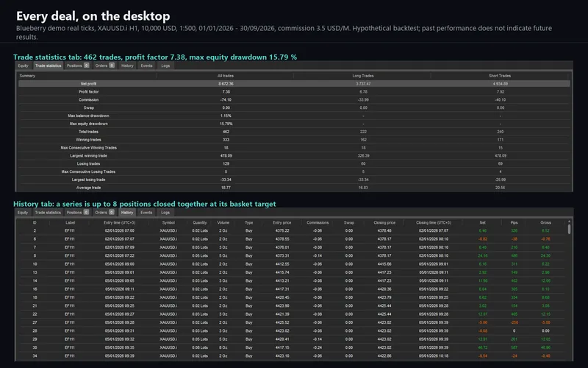Viewport: 588px width, 368px height.
Task: Sort by Closing time (UTC+3) column header
Action: coord(434,223)
